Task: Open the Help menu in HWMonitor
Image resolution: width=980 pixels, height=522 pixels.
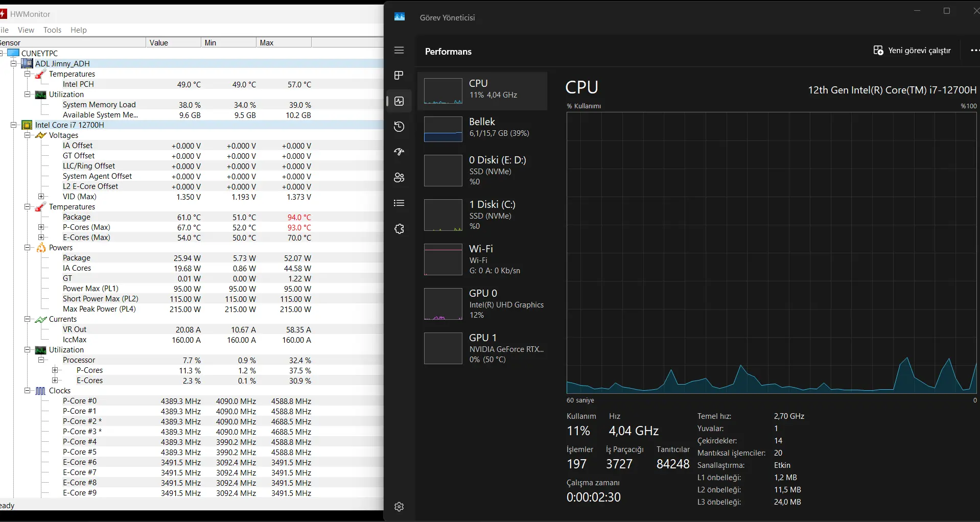Action: [x=79, y=30]
